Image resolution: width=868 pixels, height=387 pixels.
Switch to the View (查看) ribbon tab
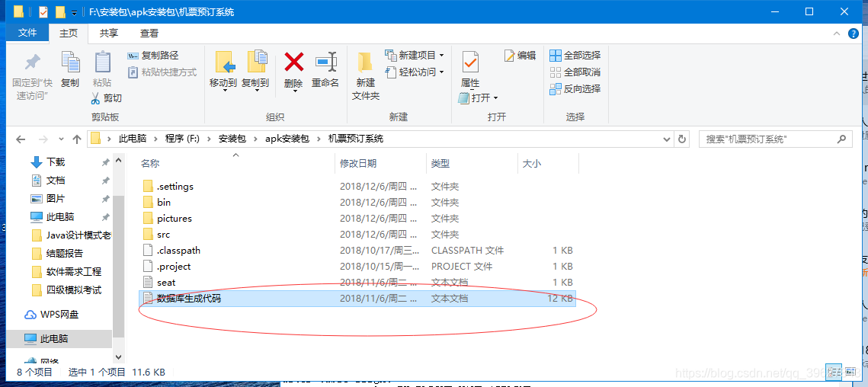[149, 34]
